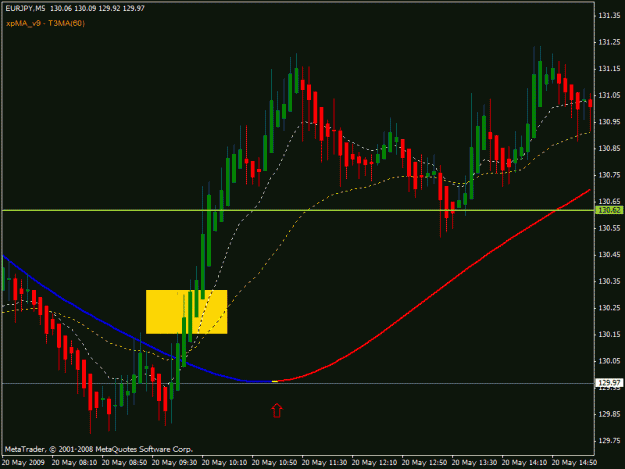
Task: Click the green 130.62 price level tag
Action: (x=609, y=210)
